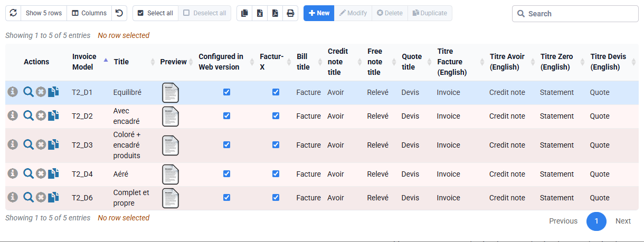This screenshot has height=242, width=644.
Task: Print the table with printer icon
Action: click(x=290, y=13)
